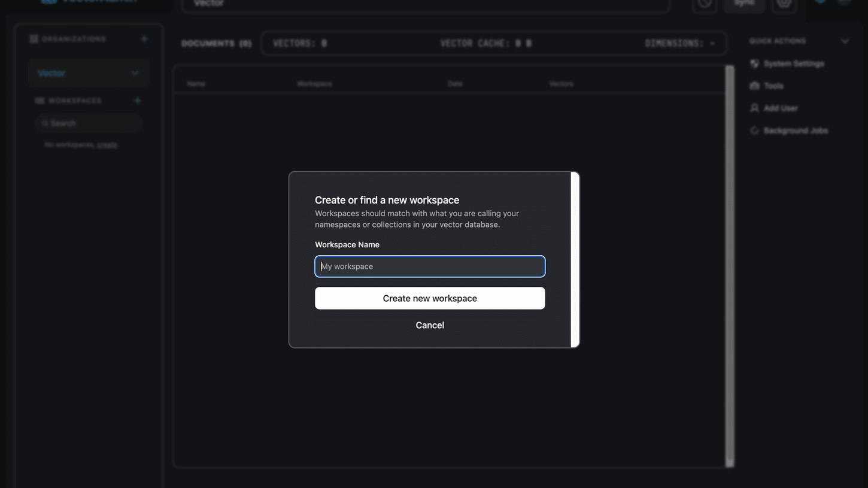868x488 pixels.
Task: Open the Dimensions dropdown in stats bar
Action: click(x=712, y=44)
